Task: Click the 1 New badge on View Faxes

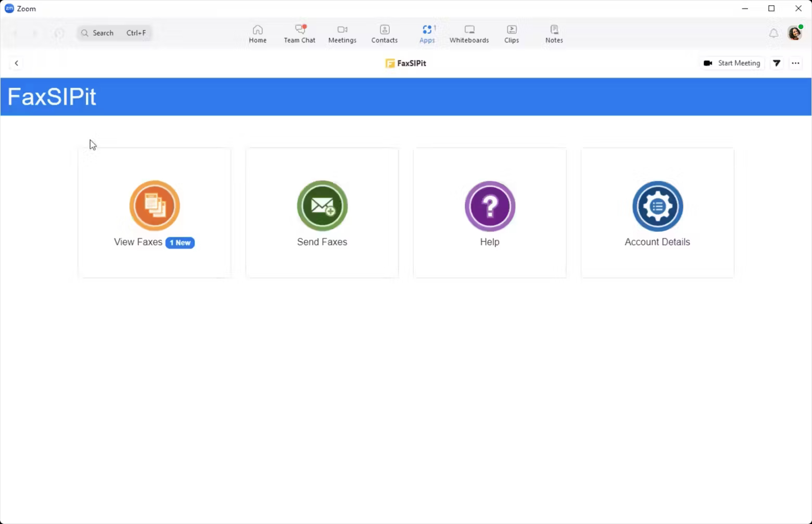Action: 180,242
